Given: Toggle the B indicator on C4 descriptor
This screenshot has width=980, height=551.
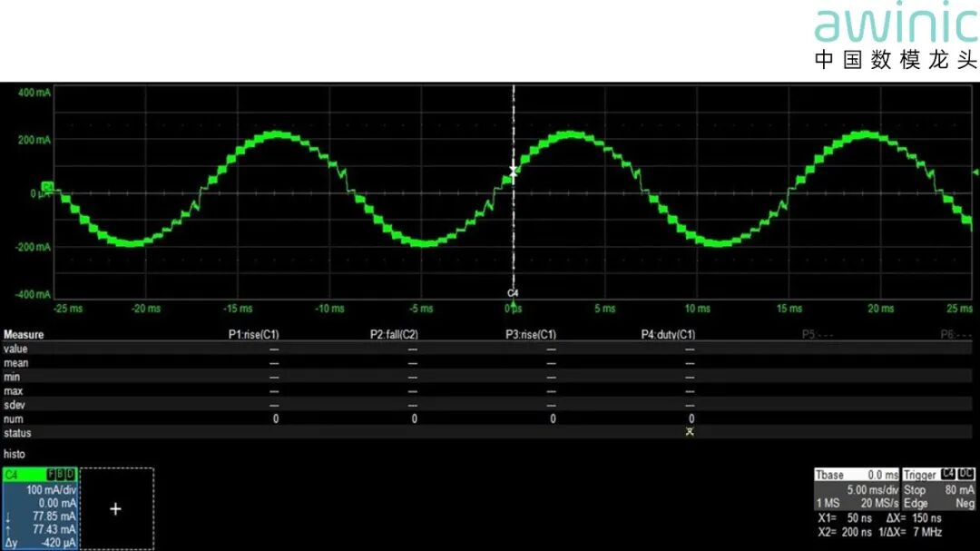Looking at the screenshot, I should 61,475.
